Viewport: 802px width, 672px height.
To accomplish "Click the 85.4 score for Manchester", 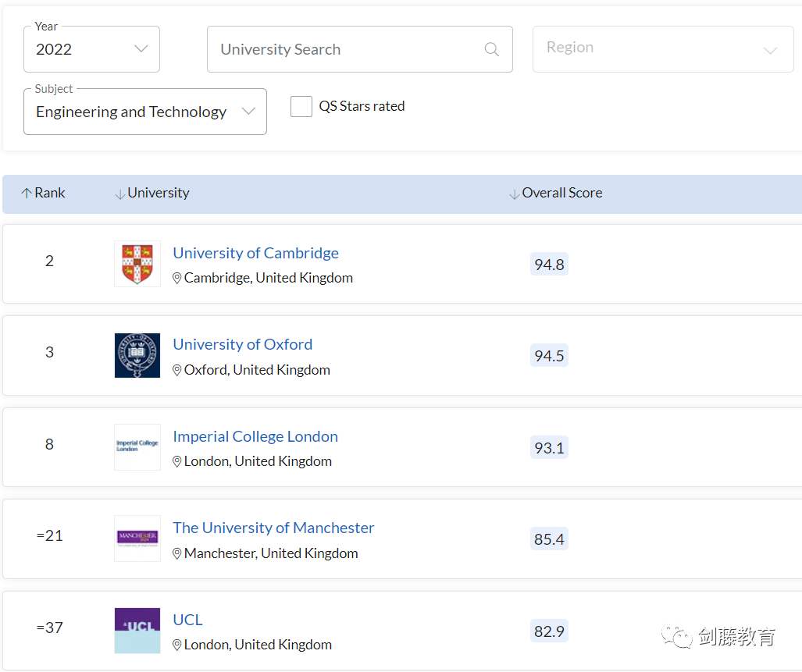I will pyautogui.click(x=549, y=539).
